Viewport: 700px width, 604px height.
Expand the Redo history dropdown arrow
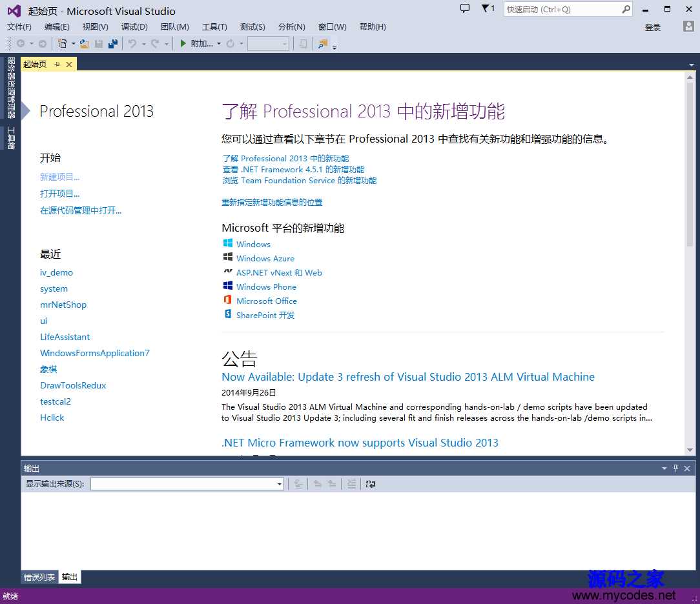coord(167,44)
